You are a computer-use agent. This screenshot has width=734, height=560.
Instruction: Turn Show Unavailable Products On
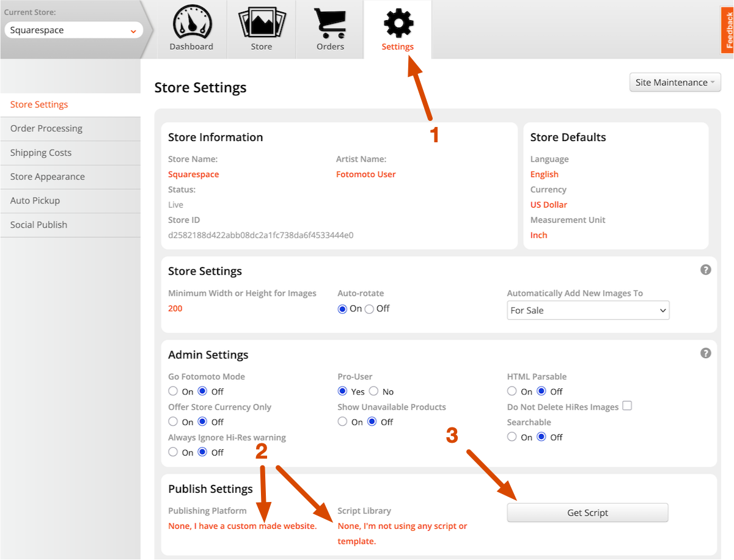click(343, 421)
